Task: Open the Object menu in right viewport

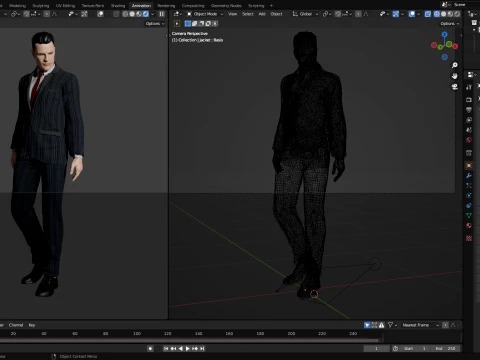Action: [x=276, y=14]
